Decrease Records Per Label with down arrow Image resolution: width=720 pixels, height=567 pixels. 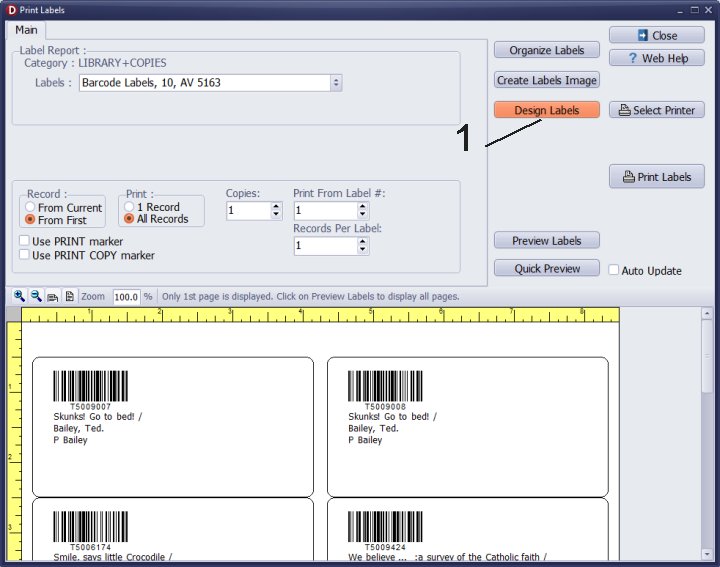362,250
